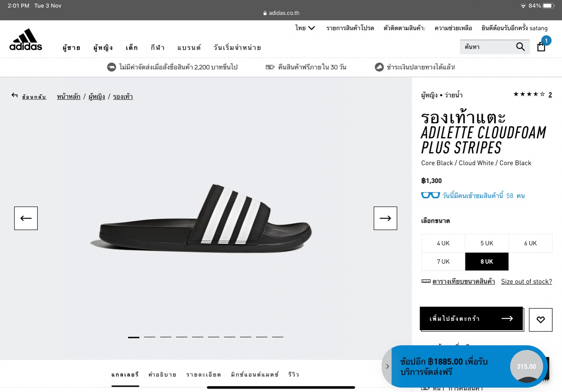Image resolution: width=562 pixels, height=392 pixels.
Task: Select size 7 UK
Action: click(x=443, y=261)
